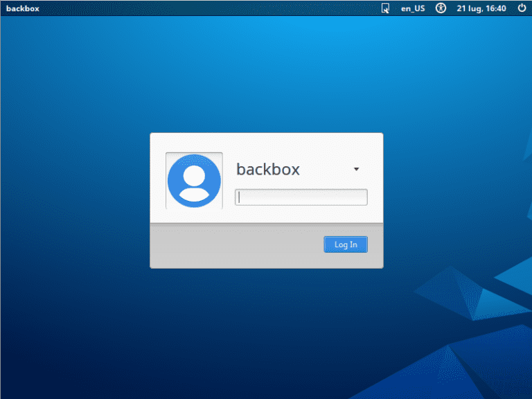
Task: Focus the password input field
Action: tap(301, 197)
